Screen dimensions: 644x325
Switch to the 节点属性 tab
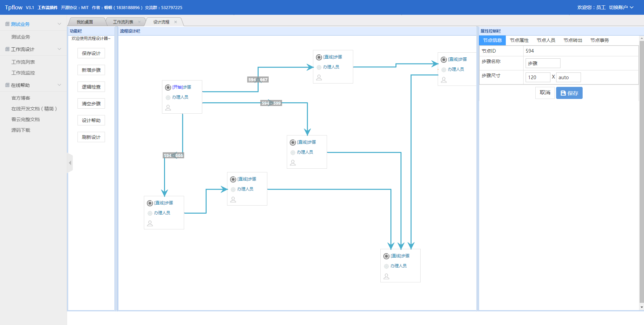tap(519, 40)
